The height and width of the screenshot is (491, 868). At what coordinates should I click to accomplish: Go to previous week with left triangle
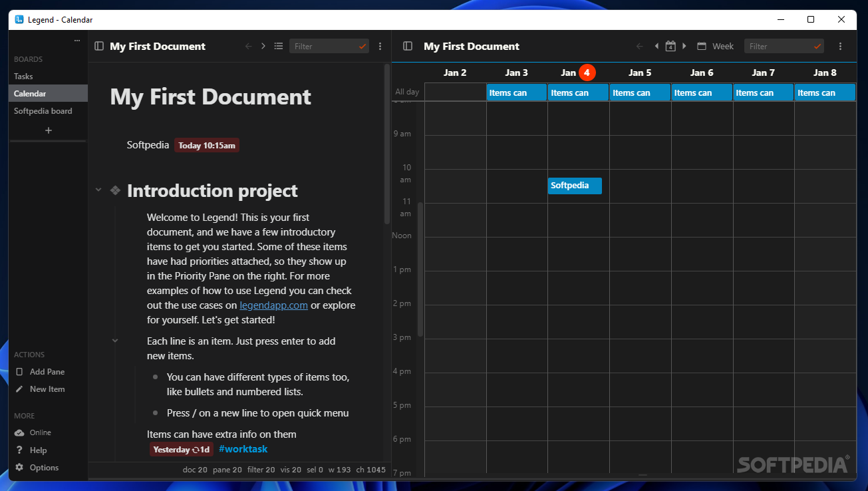[656, 47]
